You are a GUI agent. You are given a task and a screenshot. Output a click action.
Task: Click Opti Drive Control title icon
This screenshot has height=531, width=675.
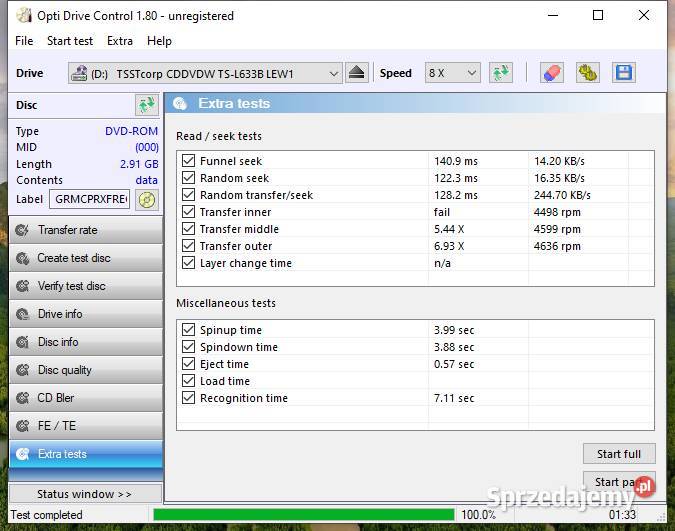click(24, 16)
